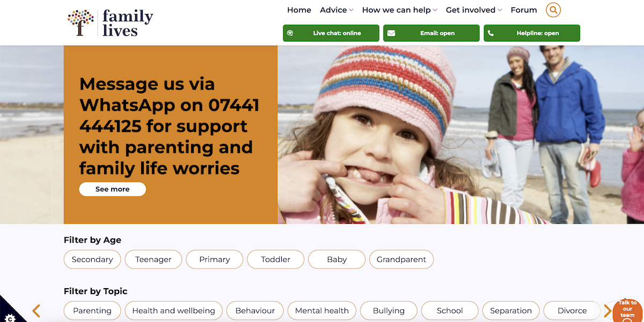
Task: Expand the Get involved dropdown
Action: [474, 10]
